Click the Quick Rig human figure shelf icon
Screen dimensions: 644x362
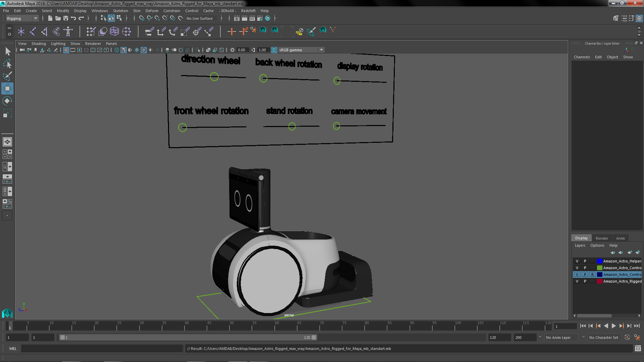coord(68,32)
